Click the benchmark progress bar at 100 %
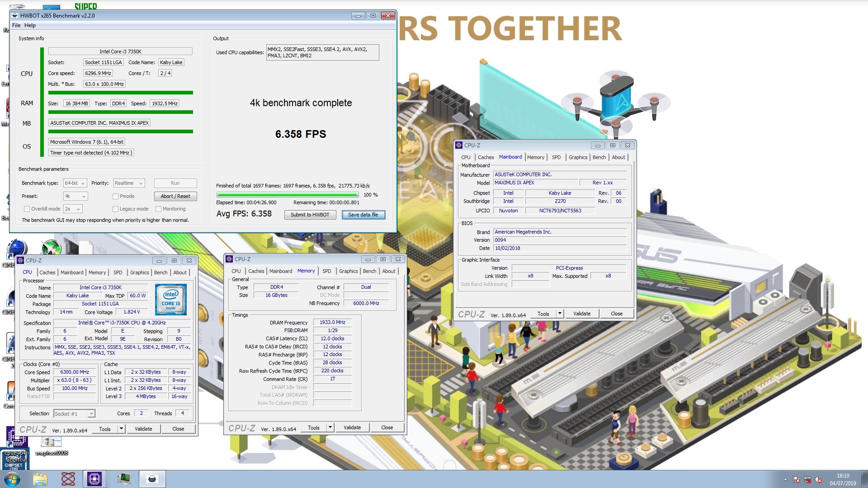The width and height of the screenshot is (868, 488). coord(288,195)
